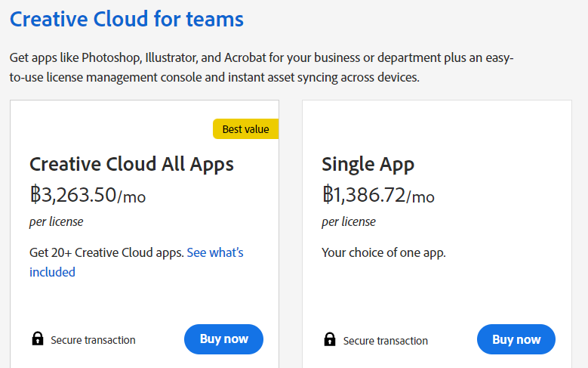Click the lock icon in the All Apps card
Image resolution: width=588 pixels, height=368 pixels.
pos(38,339)
